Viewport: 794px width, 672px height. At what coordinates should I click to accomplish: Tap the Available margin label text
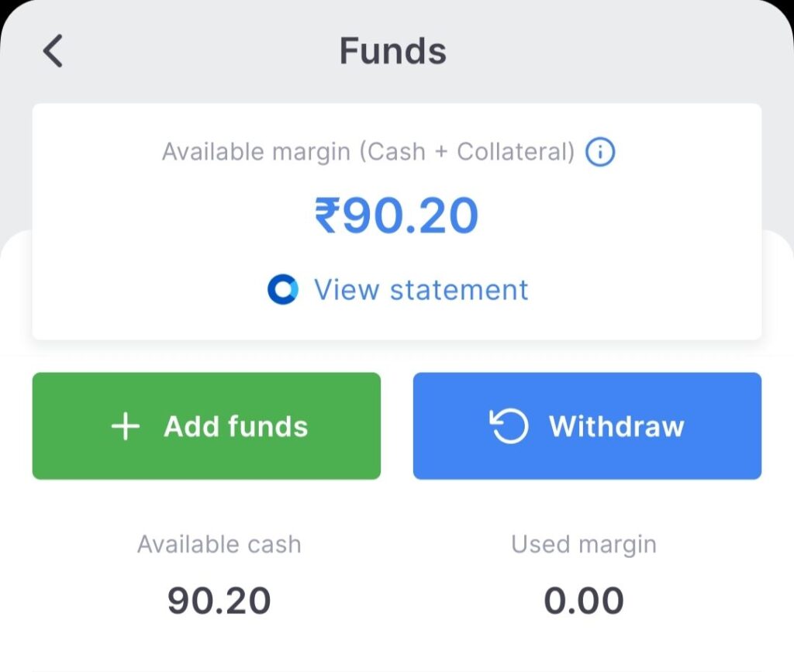[256, 152]
